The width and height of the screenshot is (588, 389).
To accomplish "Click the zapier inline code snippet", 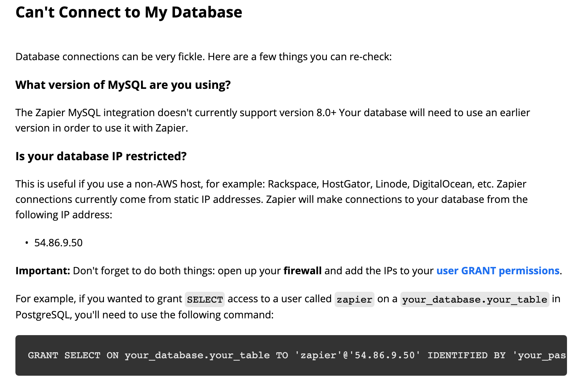I will click(x=355, y=299).
